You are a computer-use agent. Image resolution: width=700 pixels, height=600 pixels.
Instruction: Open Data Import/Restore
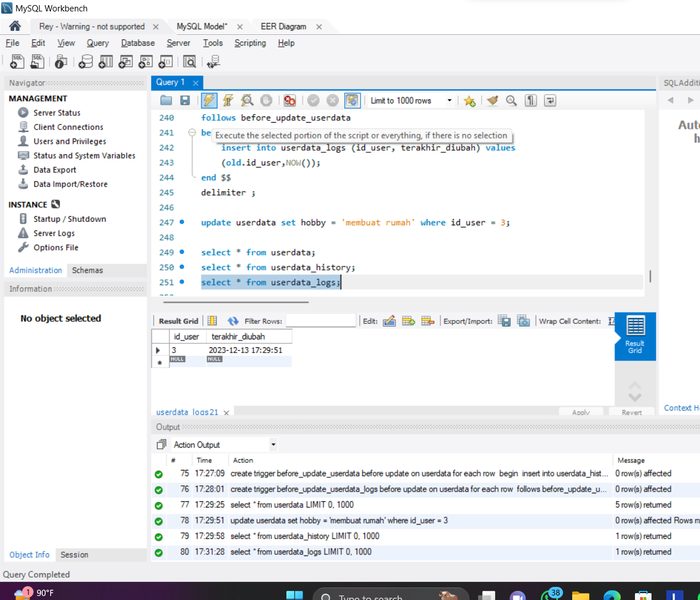coord(70,184)
